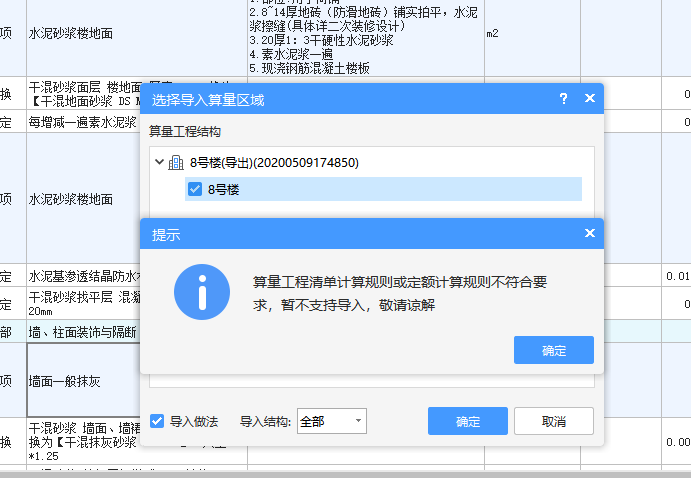The height and width of the screenshot is (478, 691).
Task: Open help for 选择导入算量区域 dialog
Action: click(563, 98)
